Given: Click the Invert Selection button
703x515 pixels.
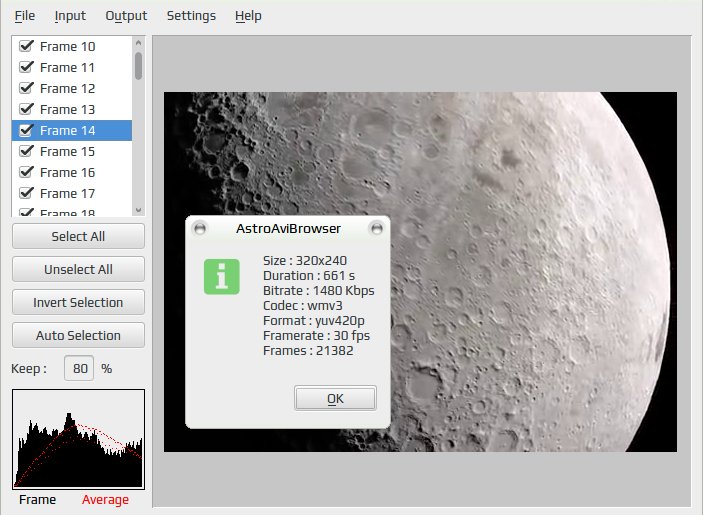Looking at the screenshot, I should pos(78,303).
